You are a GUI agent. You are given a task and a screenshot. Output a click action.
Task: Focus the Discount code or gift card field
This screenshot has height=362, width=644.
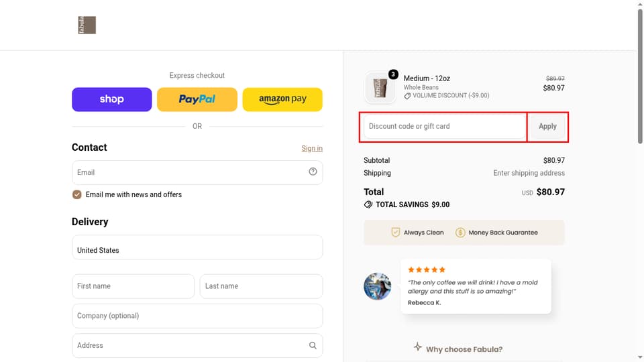(445, 127)
